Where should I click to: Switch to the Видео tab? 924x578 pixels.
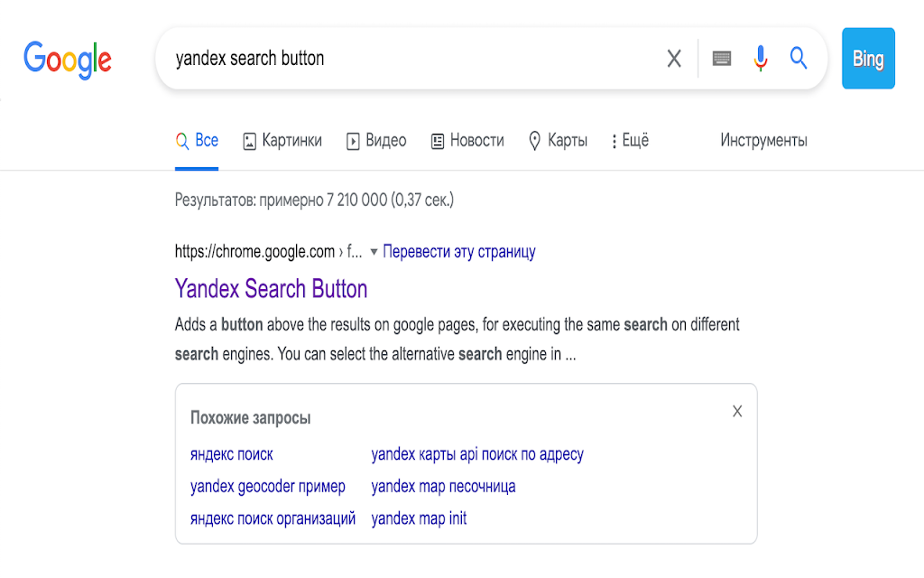pos(376,141)
